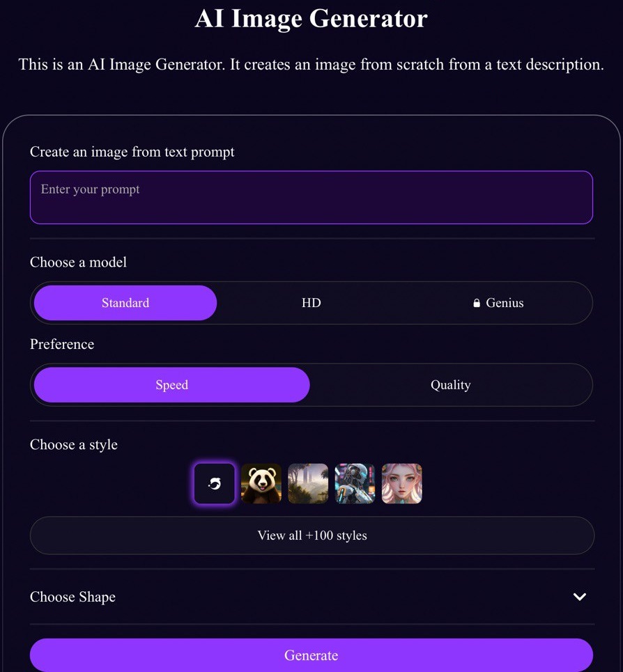The width and height of the screenshot is (623, 672).
Task: Switch model to HD
Action: [311, 302]
